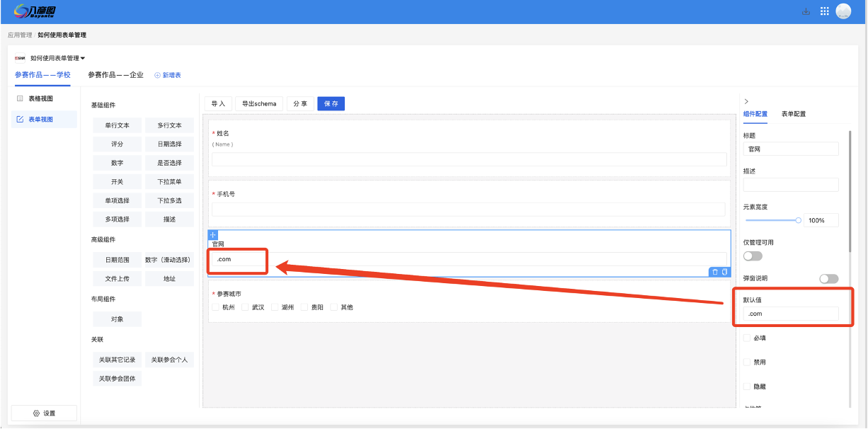The height and width of the screenshot is (429, 868).
Task: Toggle the 弹窗说明 switch
Action: [x=828, y=279]
